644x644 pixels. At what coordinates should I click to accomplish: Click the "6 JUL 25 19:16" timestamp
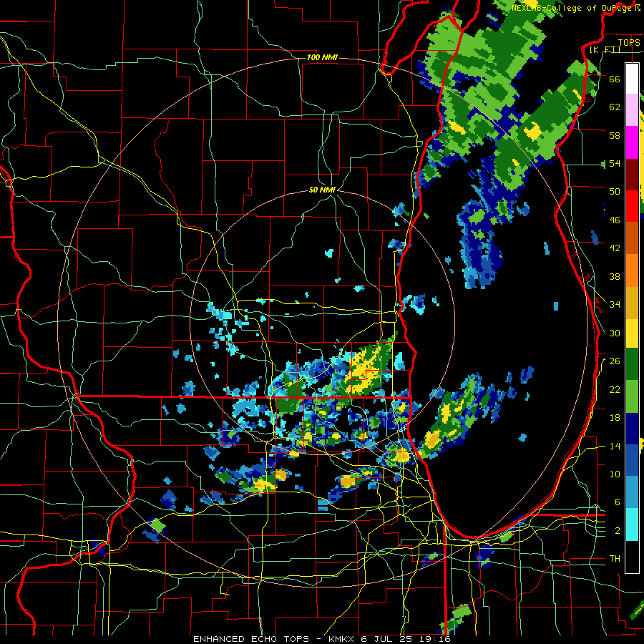(406, 639)
